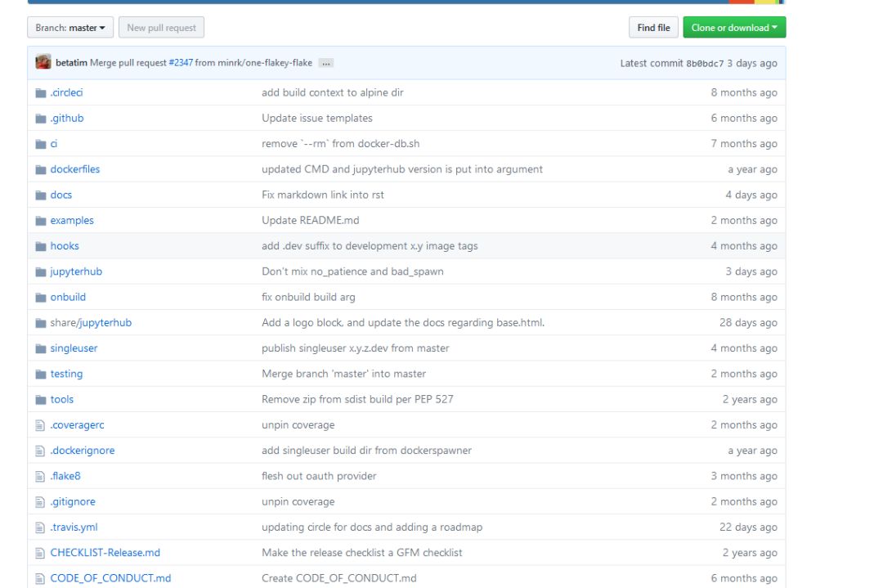The width and height of the screenshot is (883, 588).
Task: Click commit message 'add build context to alpine dir'
Action: tap(332, 92)
